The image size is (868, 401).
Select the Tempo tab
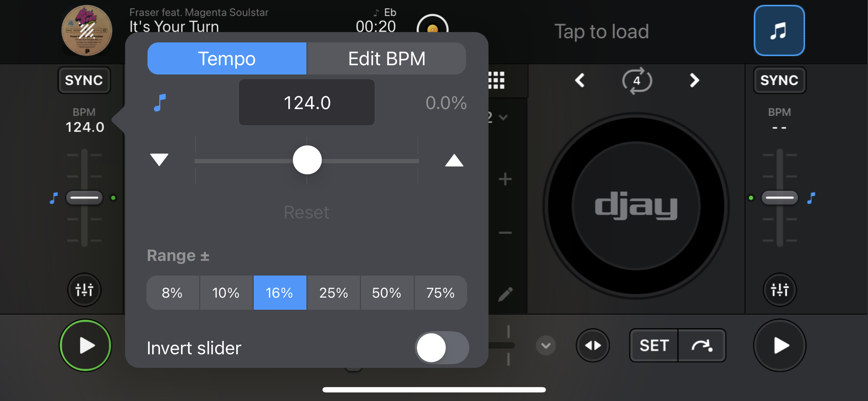(x=227, y=58)
